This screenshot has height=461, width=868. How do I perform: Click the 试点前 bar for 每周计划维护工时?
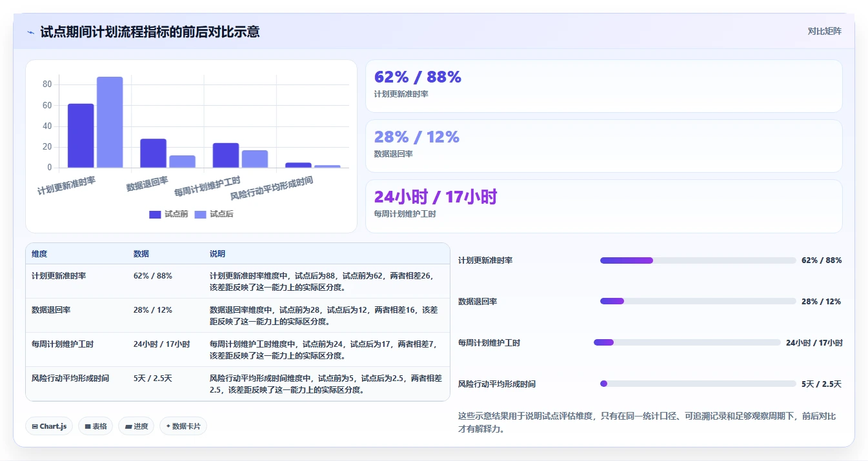click(226, 155)
